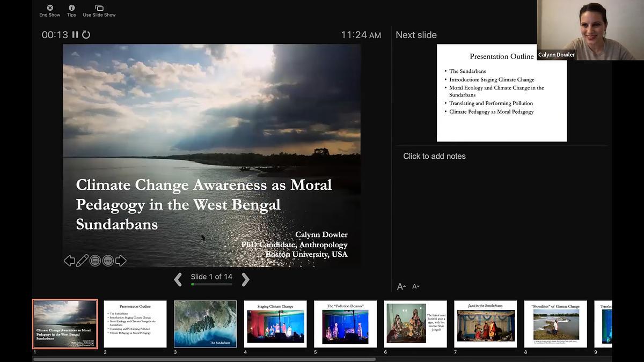Reset the elapsed timer
Viewport: 644px width, 362px height.
pyautogui.click(x=86, y=35)
